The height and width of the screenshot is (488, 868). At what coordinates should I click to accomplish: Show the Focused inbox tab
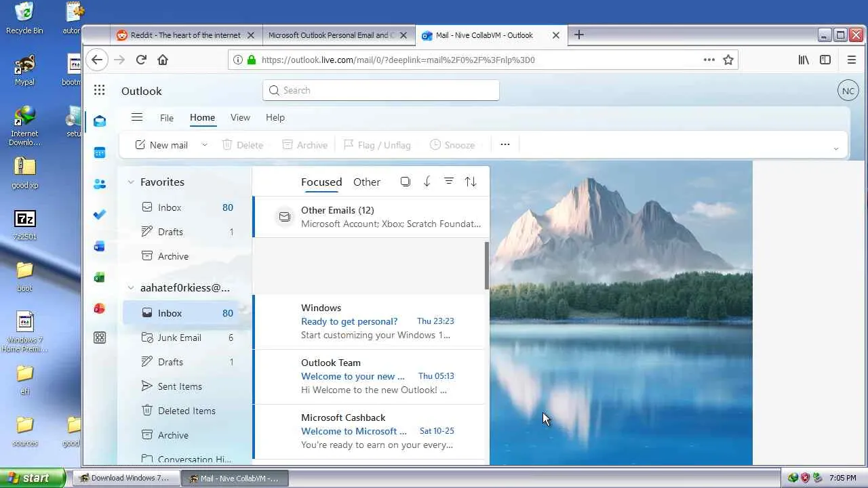[x=321, y=182]
